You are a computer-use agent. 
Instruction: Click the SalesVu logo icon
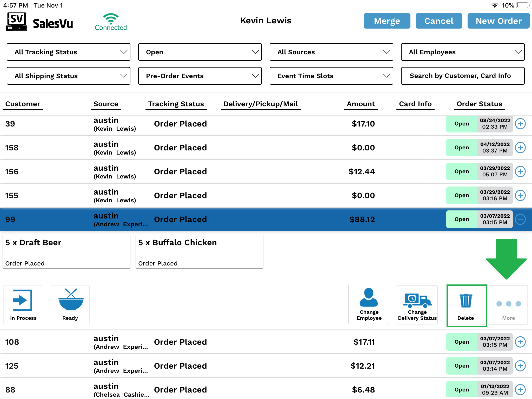[x=17, y=22]
